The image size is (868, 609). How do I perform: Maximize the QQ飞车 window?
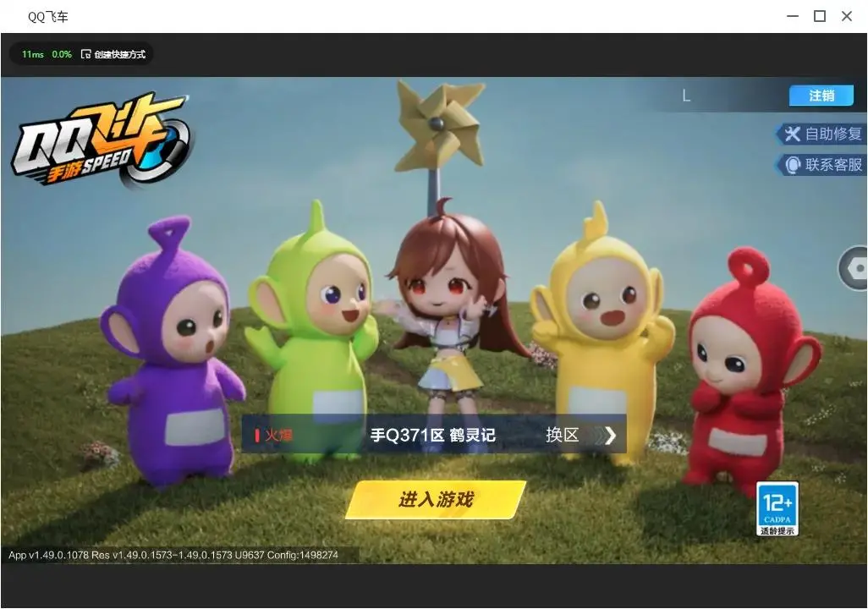coord(820,17)
